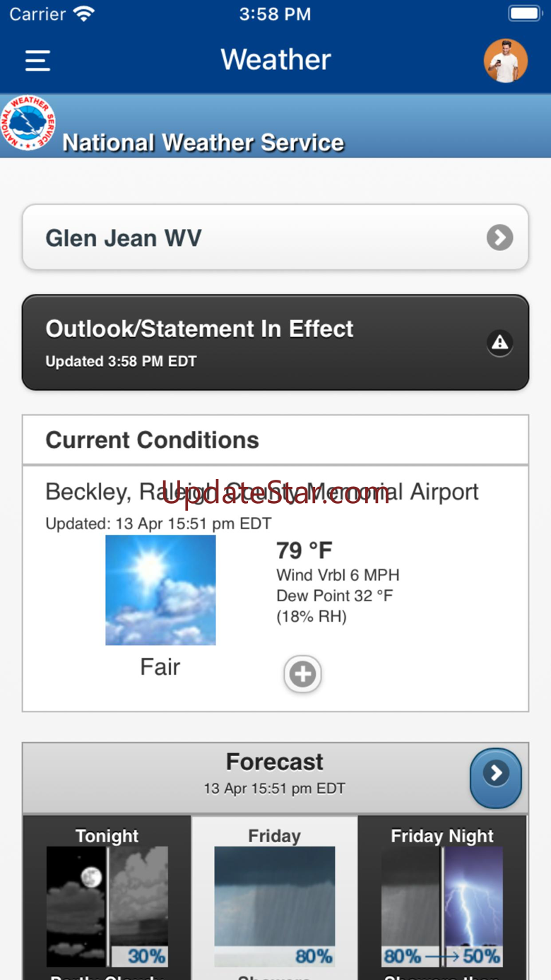551x980 pixels.
Task: Tap the Fair weather sun image
Action: (x=160, y=590)
